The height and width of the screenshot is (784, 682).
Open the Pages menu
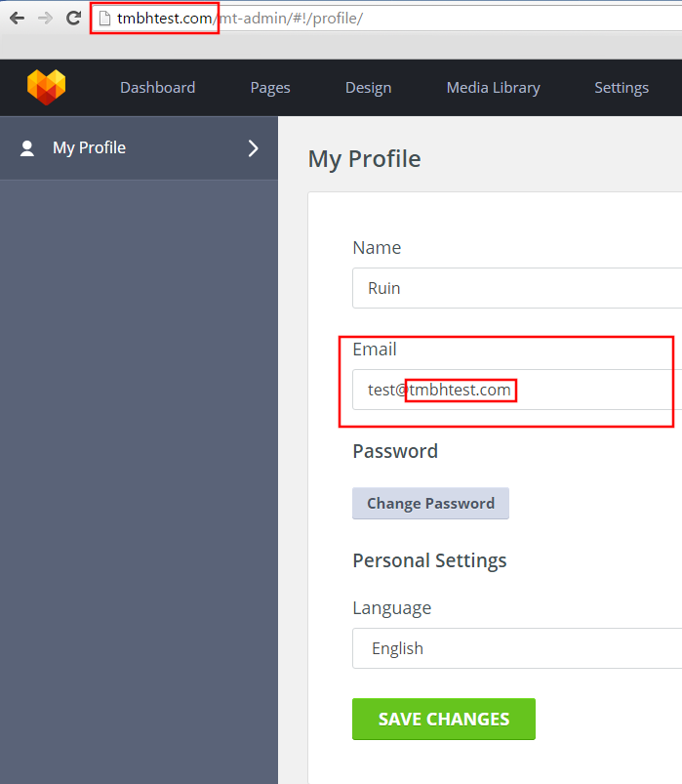[x=270, y=88]
